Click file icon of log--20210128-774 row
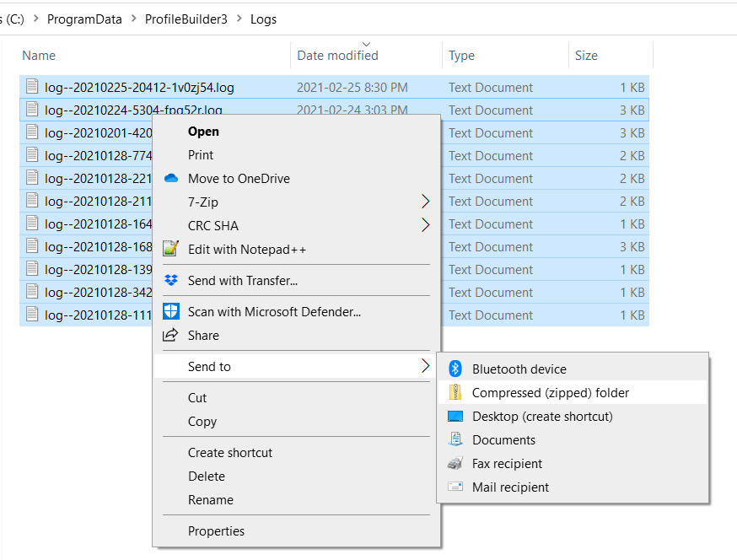This screenshot has width=737, height=560. pyautogui.click(x=32, y=154)
